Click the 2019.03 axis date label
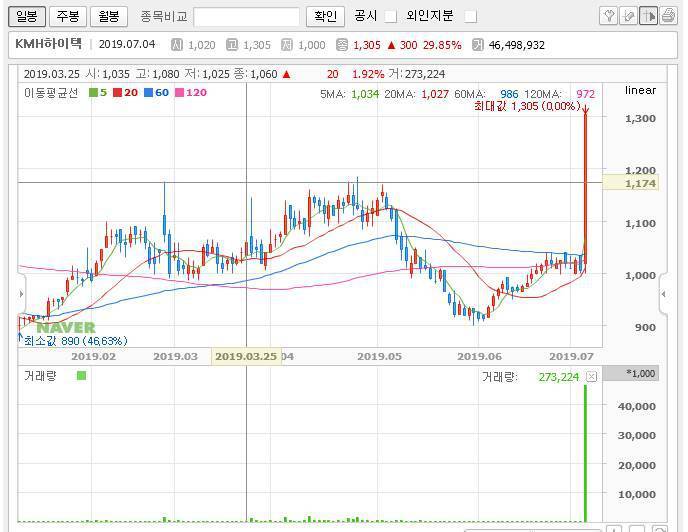The width and height of the screenshot is (688, 532). 176,356
